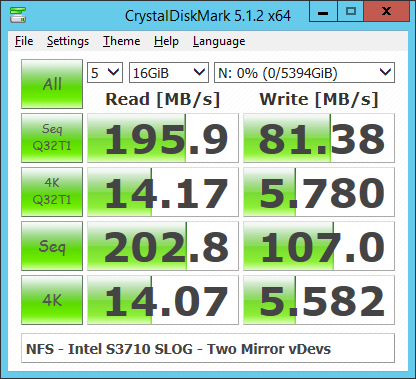Open the Settings menu
Screen dimensions: 416x379
tap(68, 41)
